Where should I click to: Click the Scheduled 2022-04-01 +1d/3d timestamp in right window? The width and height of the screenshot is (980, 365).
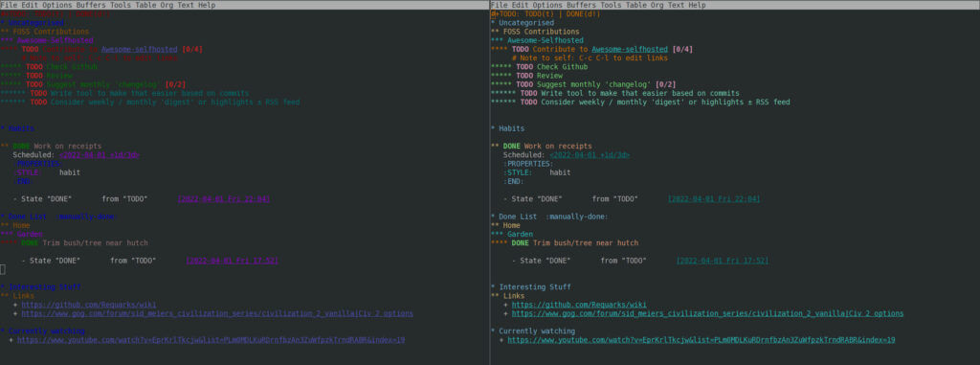(x=590, y=154)
